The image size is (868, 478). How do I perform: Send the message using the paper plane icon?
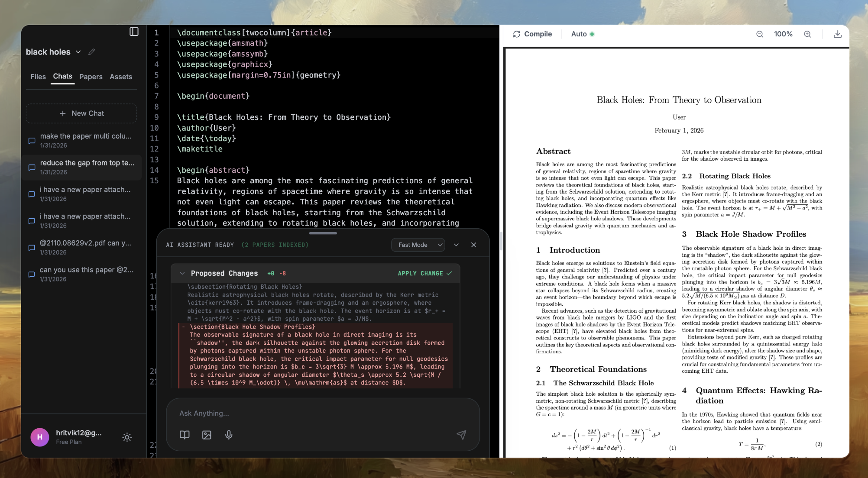coord(462,435)
